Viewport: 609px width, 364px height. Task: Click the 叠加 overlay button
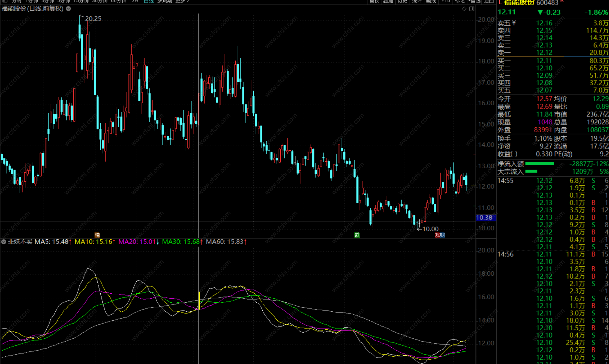pyautogui.click(x=388, y=1)
